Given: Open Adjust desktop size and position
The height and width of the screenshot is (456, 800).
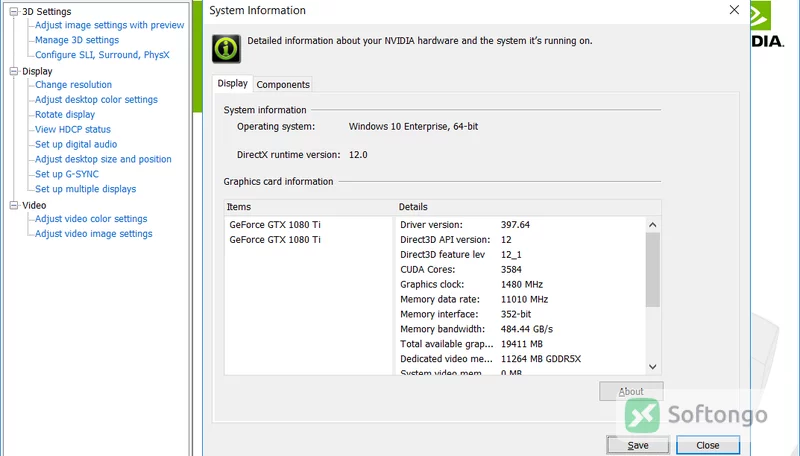Looking at the screenshot, I should [103, 159].
